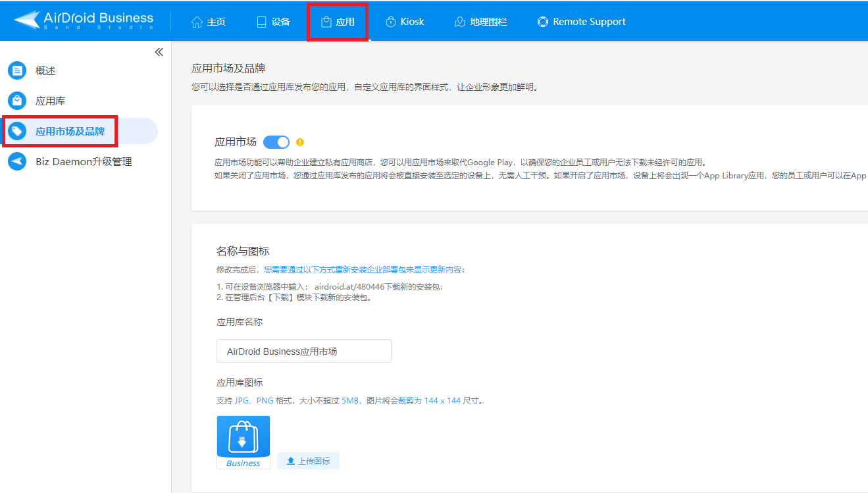Click the AirDroid Business logo
Image resolution: width=868 pixels, height=493 pixels.
[84, 20]
